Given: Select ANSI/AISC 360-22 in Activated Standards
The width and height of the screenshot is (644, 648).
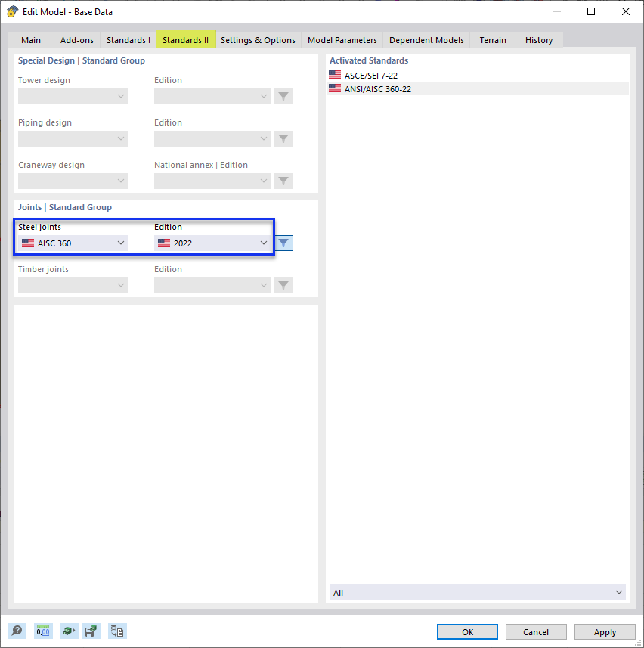Looking at the screenshot, I should 478,89.
